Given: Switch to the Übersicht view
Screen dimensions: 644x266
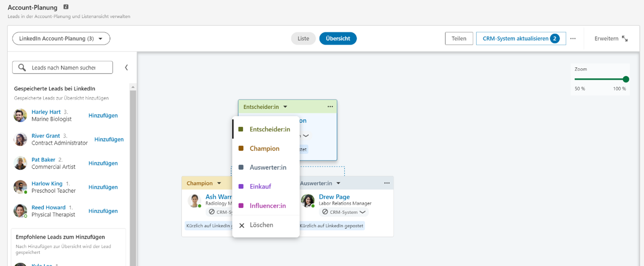Looking at the screenshot, I should [338, 39].
